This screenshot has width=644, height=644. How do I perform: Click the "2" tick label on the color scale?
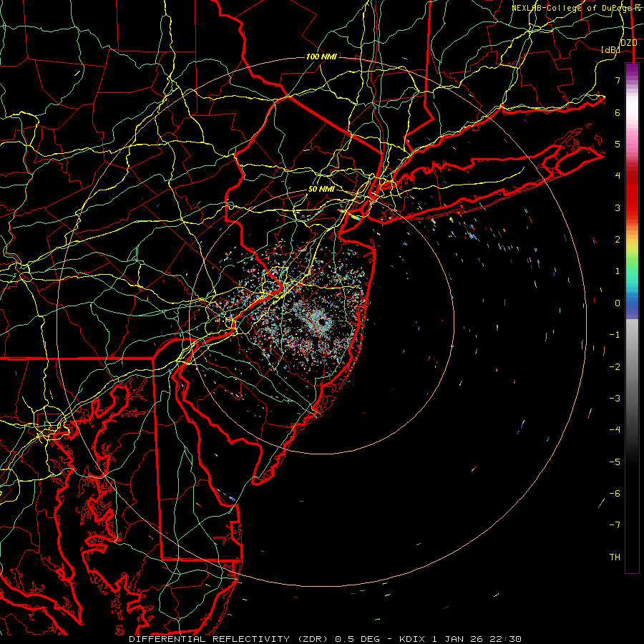click(x=618, y=239)
